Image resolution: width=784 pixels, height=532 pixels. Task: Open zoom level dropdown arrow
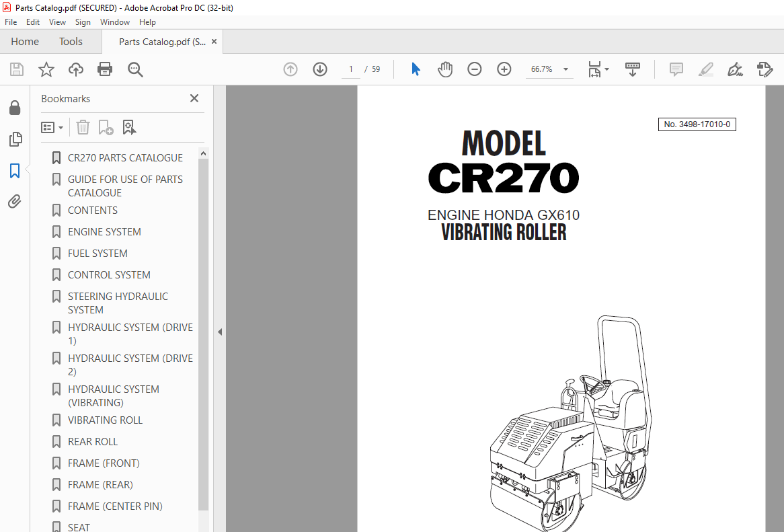[x=565, y=69]
